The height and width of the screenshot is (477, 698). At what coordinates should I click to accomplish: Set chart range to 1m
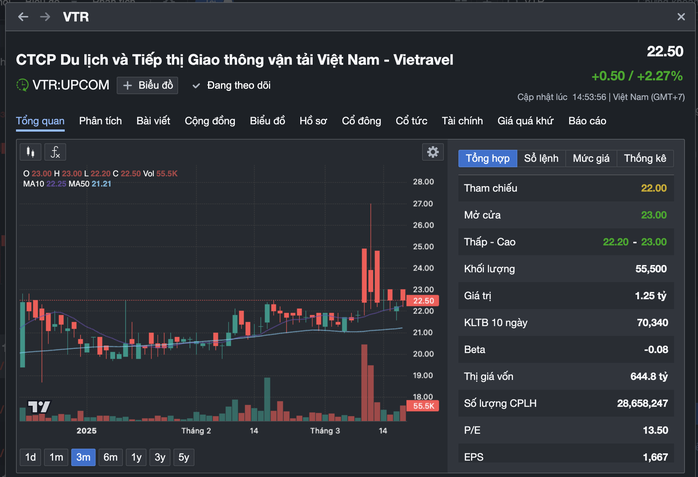pyautogui.click(x=56, y=457)
